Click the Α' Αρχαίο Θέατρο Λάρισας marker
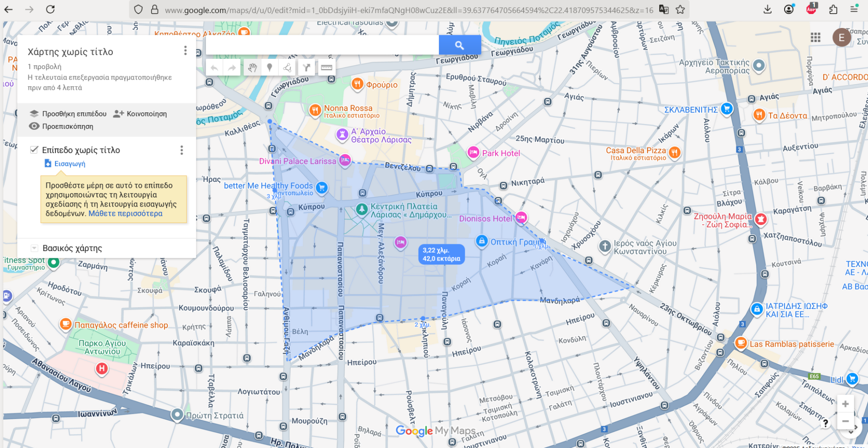This screenshot has width=868, height=448. click(x=342, y=134)
